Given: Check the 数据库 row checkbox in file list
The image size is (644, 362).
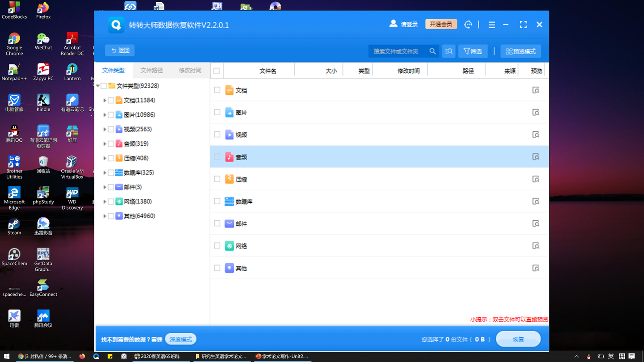Looking at the screenshot, I should [217, 201].
